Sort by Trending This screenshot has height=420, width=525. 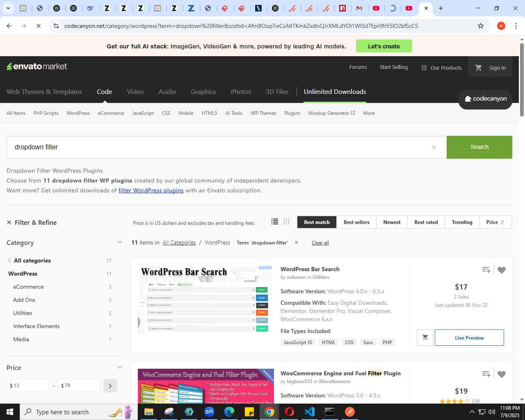click(462, 222)
